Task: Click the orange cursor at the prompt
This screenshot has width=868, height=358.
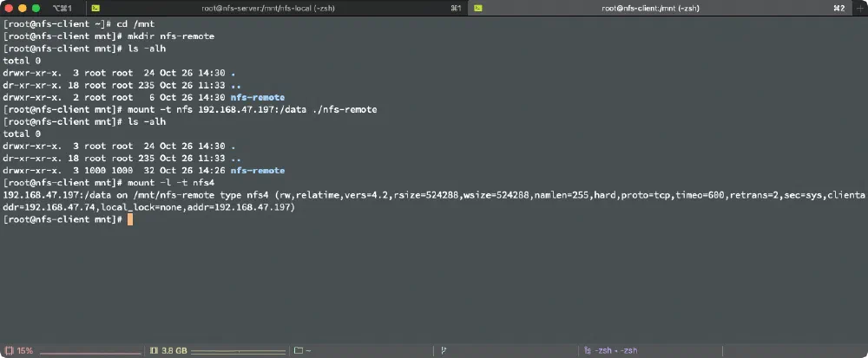Action: 130,219
